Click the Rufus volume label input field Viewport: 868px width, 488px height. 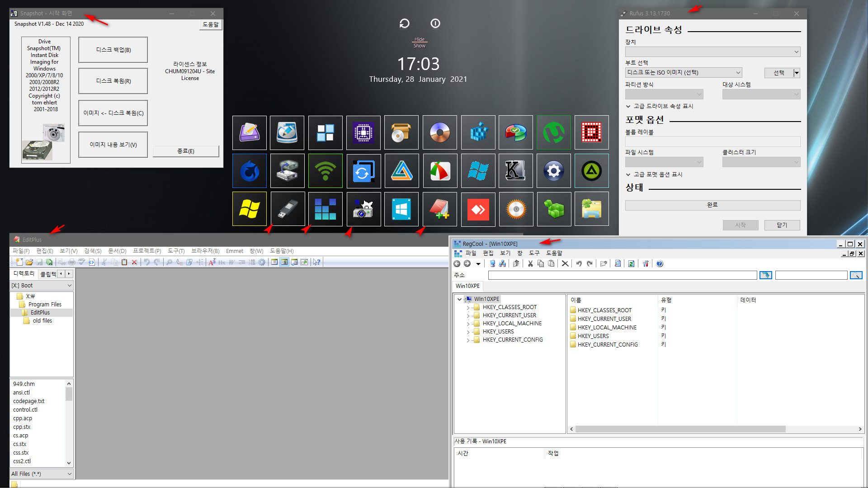(712, 141)
